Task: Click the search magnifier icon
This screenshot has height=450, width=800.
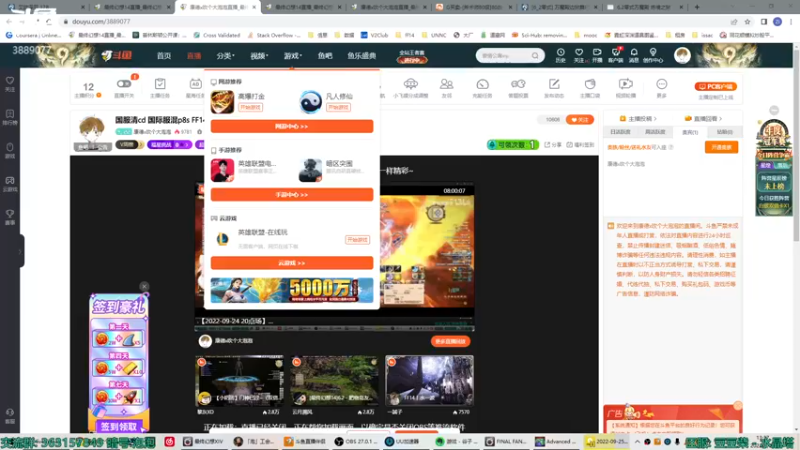Action: click(x=535, y=56)
